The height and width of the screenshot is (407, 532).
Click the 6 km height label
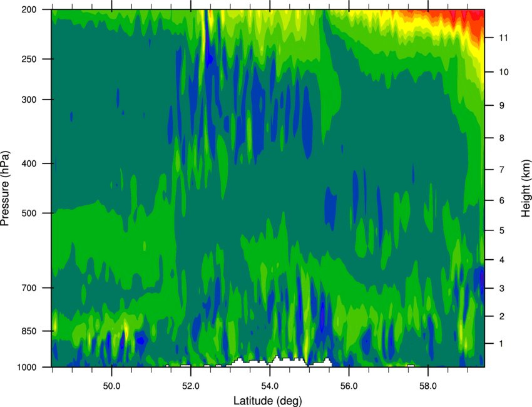pos(502,200)
